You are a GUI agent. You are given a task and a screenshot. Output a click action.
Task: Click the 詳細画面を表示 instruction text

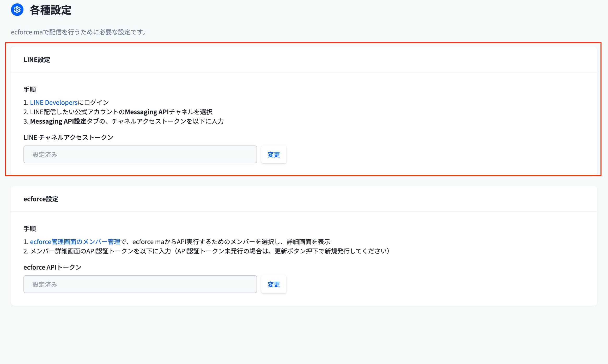coord(308,242)
